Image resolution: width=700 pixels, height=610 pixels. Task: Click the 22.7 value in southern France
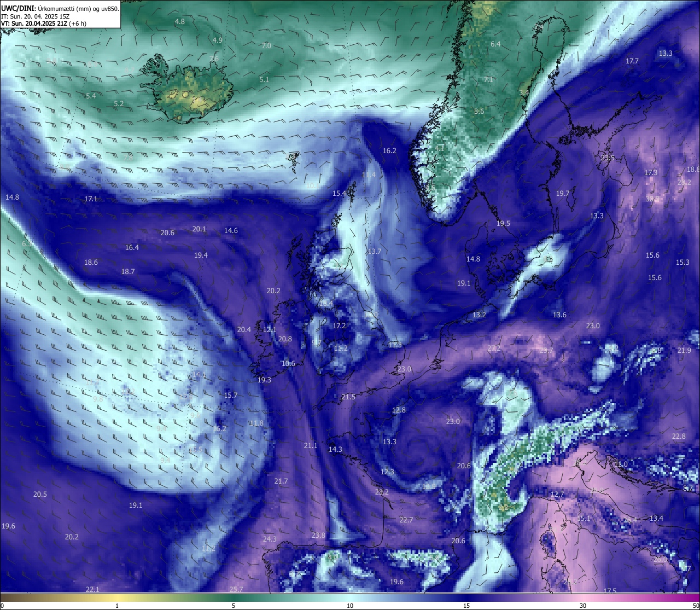point(406,520)
